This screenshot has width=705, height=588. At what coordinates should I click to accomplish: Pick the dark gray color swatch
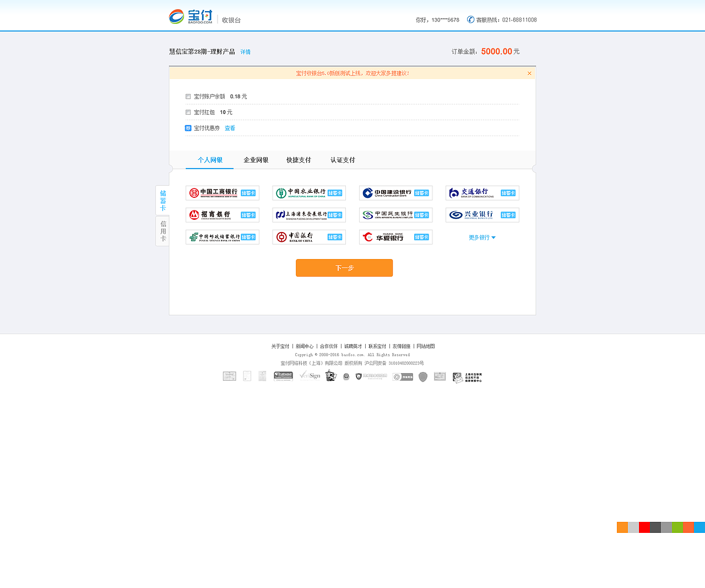pos(655,527)
